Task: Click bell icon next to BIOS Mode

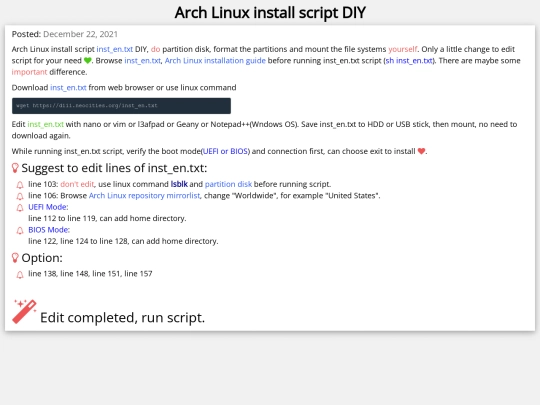Action: pos(20,230)
